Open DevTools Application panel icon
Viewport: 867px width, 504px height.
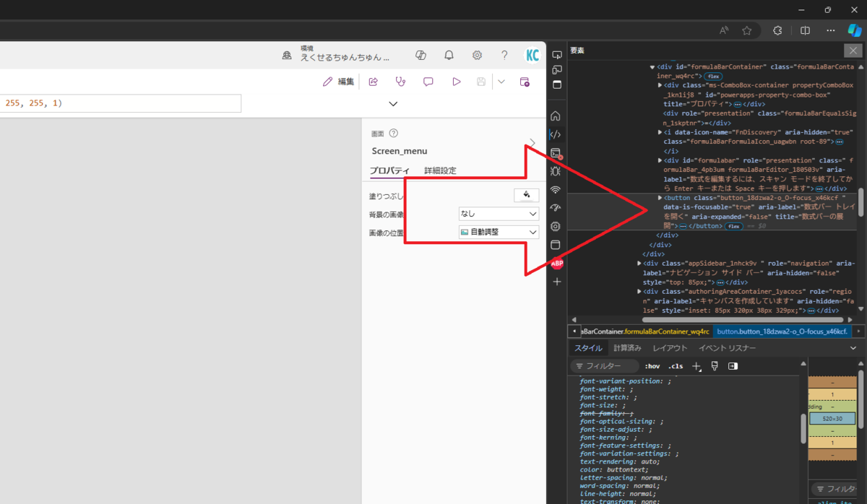coord(556,245)
